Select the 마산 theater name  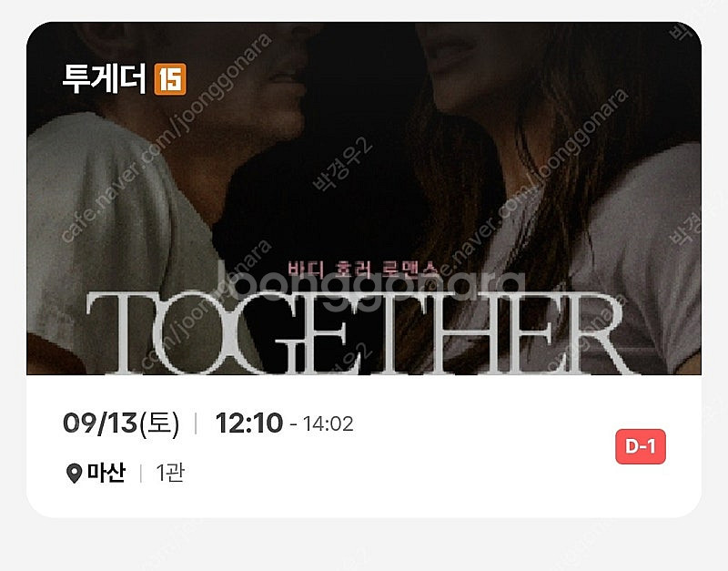coord(106,473)
